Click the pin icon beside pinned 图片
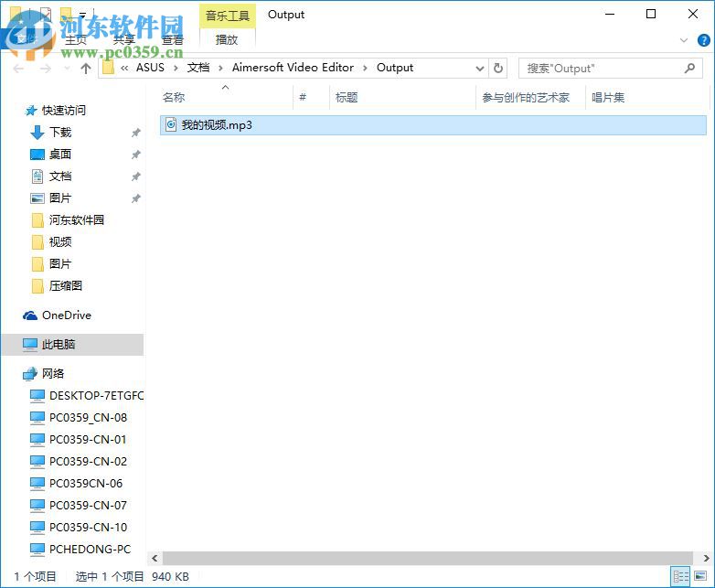Screen dimensions: 715x588 (136, 198)
